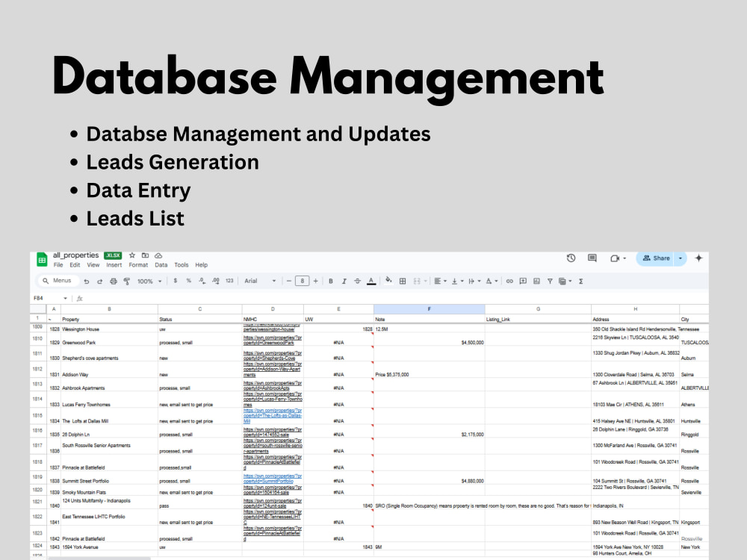Open the fill color bucket
Screen dimensions: 747x560
pos(388,281)
